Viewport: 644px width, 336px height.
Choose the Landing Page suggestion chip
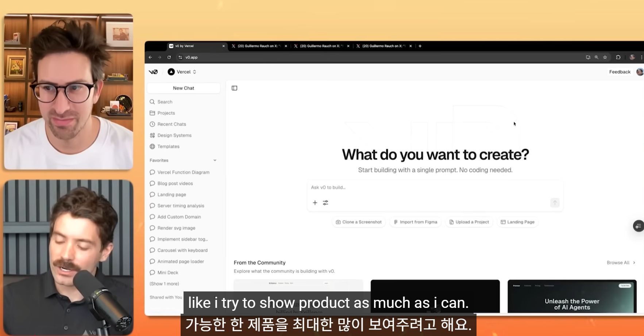coord(517,222)
